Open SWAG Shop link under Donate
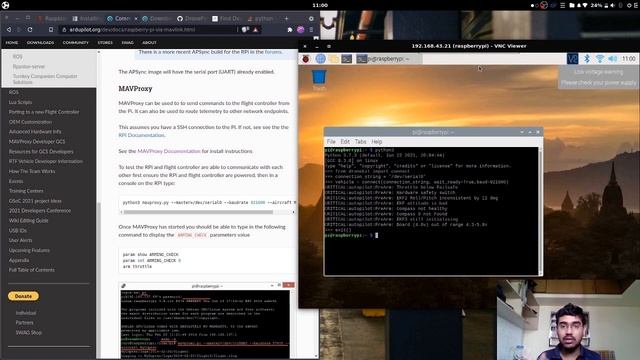The height and width of the screenshot is (360, 640). (x=29, y=332)
